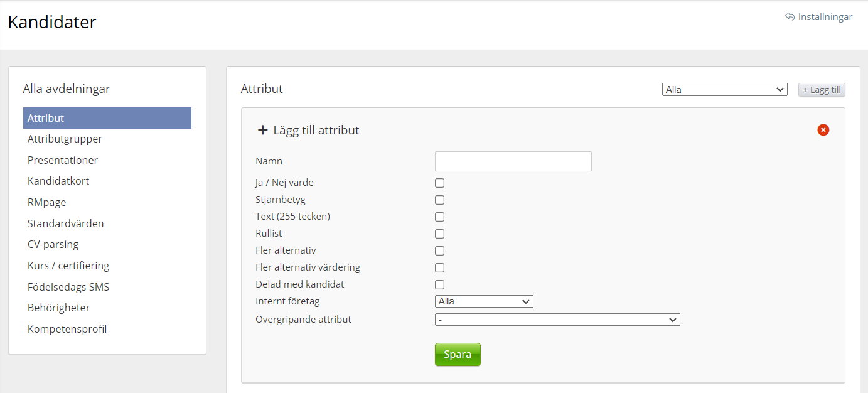
Task: Select CV-parsing from the sidebar
Action: coord(53,244)
